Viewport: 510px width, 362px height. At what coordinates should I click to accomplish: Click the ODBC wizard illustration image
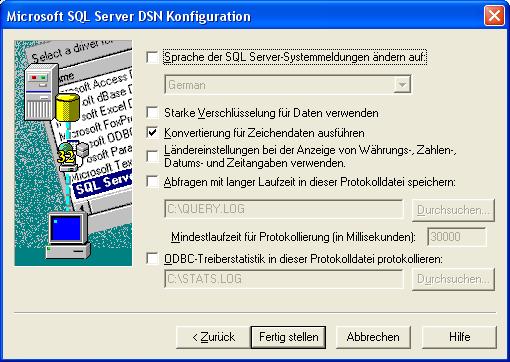(73, 153)
